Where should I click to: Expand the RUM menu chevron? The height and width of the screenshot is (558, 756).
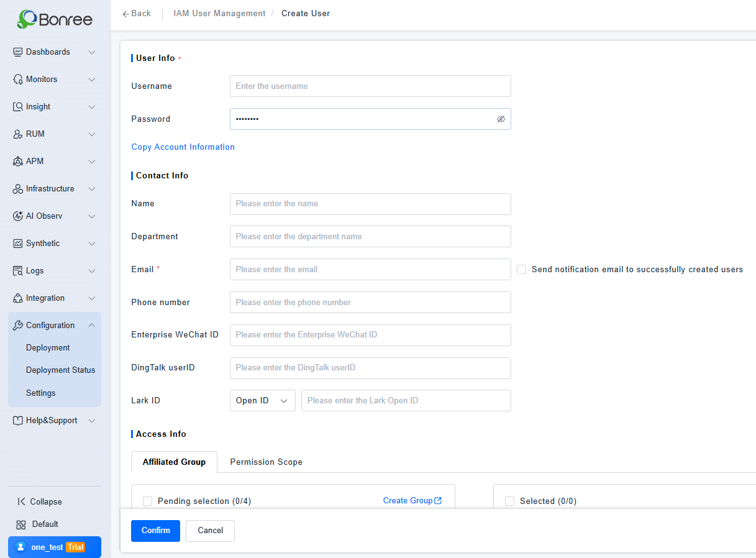tap(92, 134)
